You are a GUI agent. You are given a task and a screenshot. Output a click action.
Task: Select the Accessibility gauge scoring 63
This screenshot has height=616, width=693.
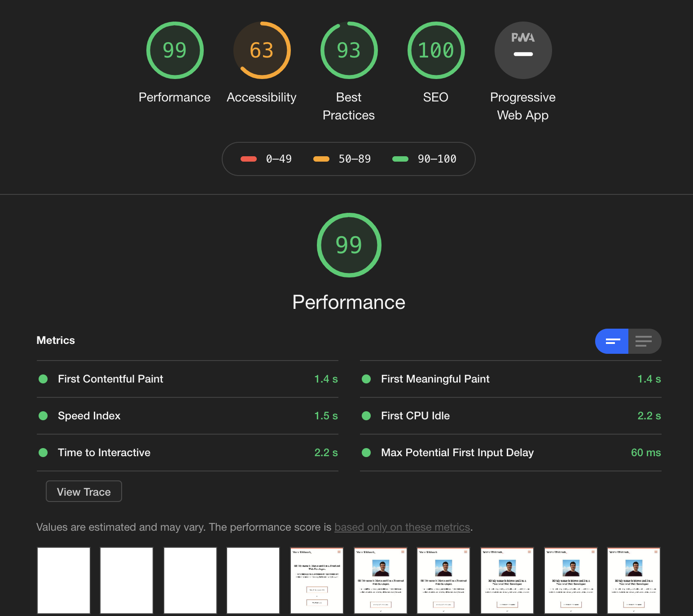[x=261, y=50]
